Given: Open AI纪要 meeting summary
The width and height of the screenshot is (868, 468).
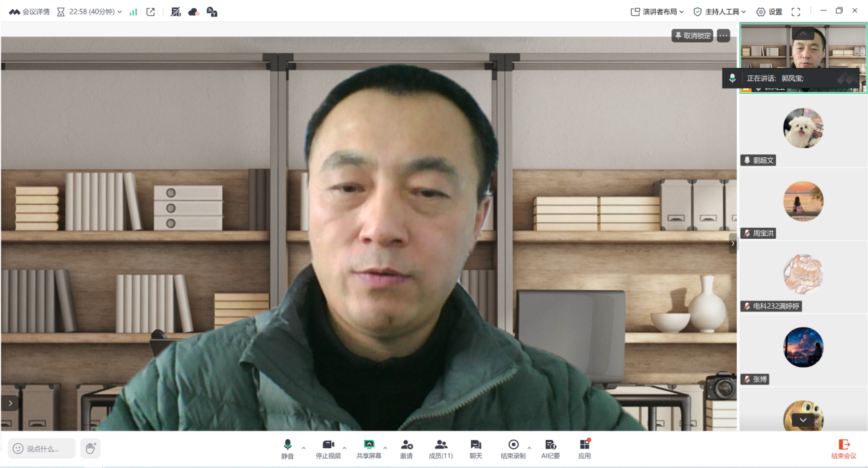Looking at the screenshot, I should (550, 448).
